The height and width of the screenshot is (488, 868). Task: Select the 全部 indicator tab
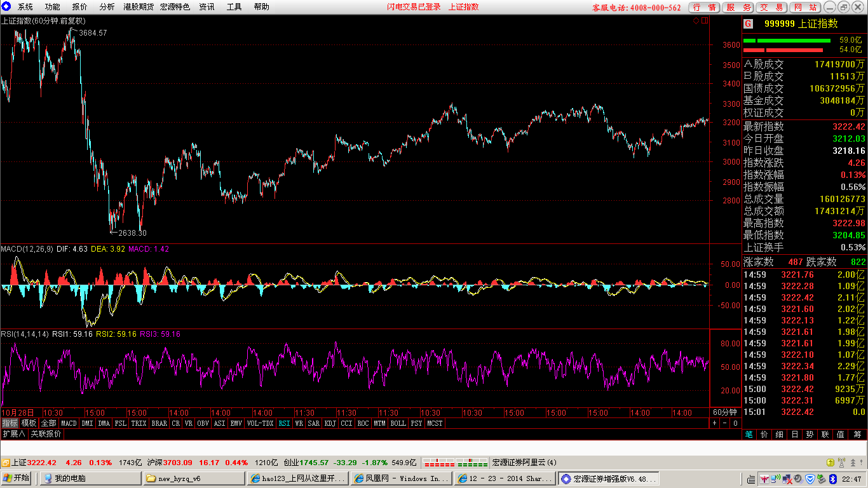tap(49, 423)
